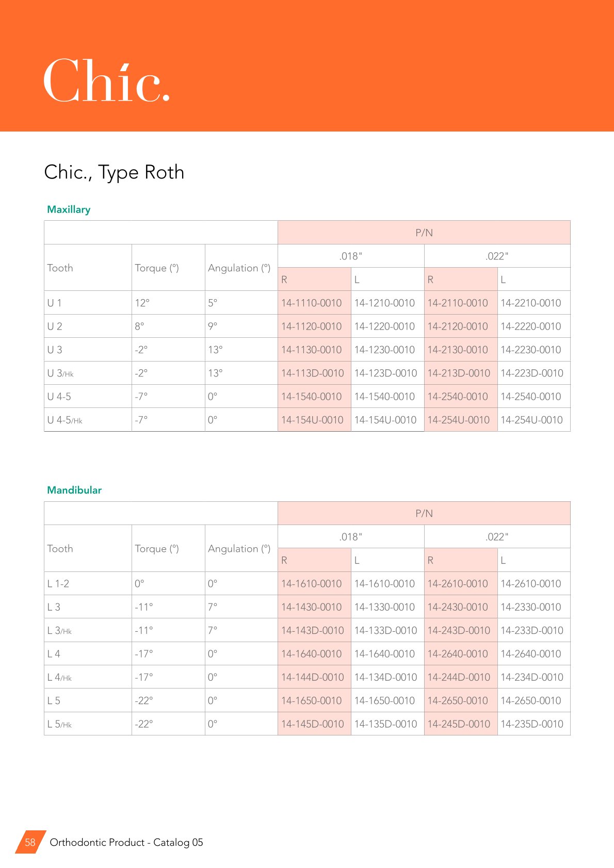
Task: Click angulation 7° in L 3/Hk row
Action: [x=213, y=630]
